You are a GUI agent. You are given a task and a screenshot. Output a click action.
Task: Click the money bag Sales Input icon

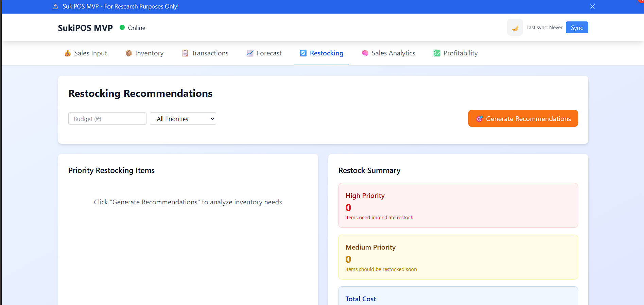68,53
